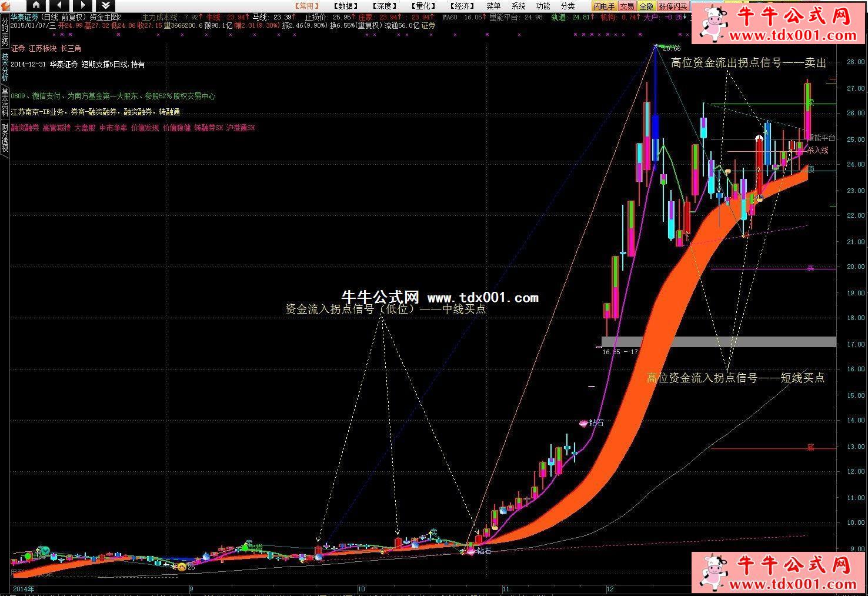This screenshot has height=596, width=868.
Task: Go back with the left arrow icon
Action: point(59,6)
